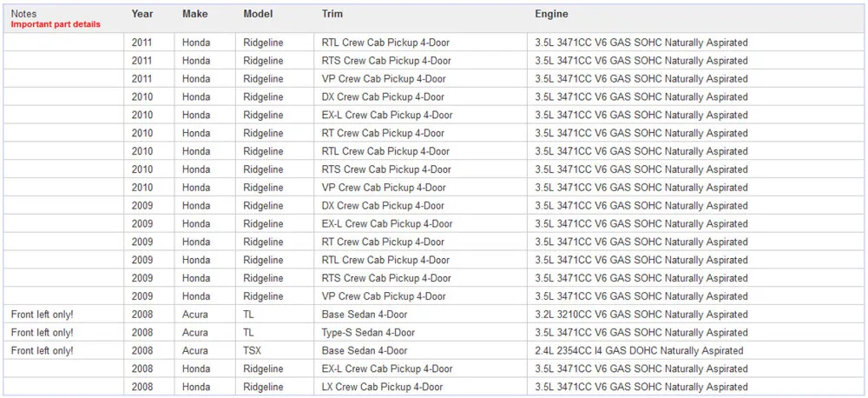Click the Model column header
Viewport: 868px width, 398px height.
pos(258,14)
